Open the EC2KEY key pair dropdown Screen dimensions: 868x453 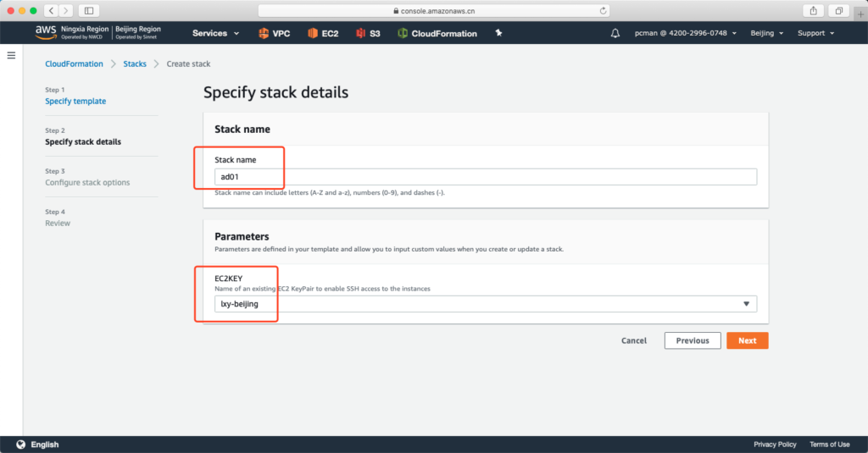485,304
